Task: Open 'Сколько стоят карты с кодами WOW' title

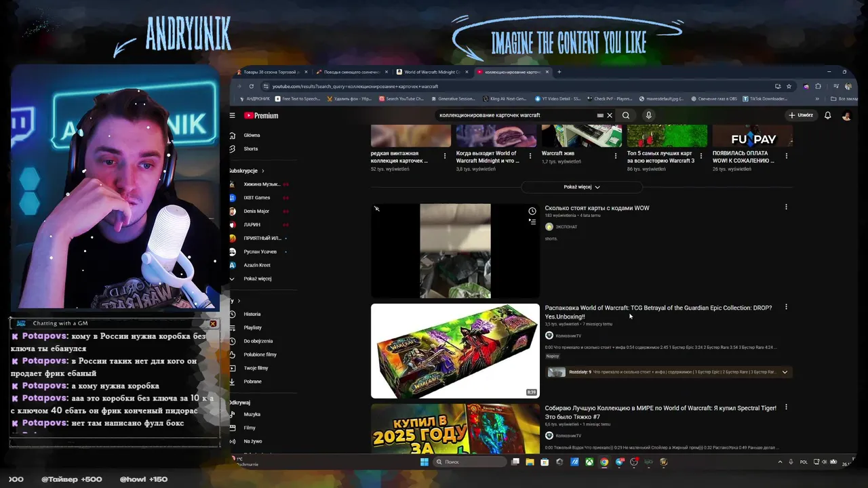Action: [x=597, y=208]
